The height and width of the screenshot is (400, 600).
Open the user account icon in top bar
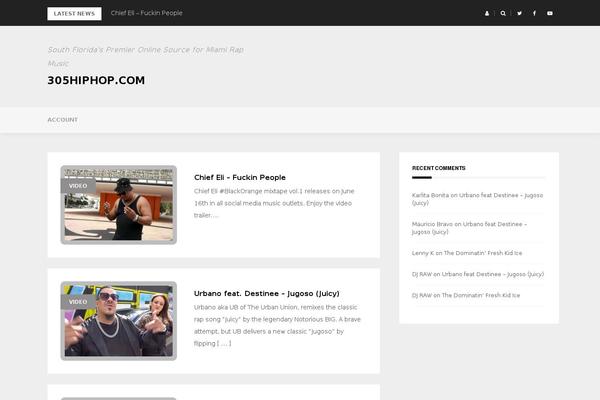coord(487,13)
